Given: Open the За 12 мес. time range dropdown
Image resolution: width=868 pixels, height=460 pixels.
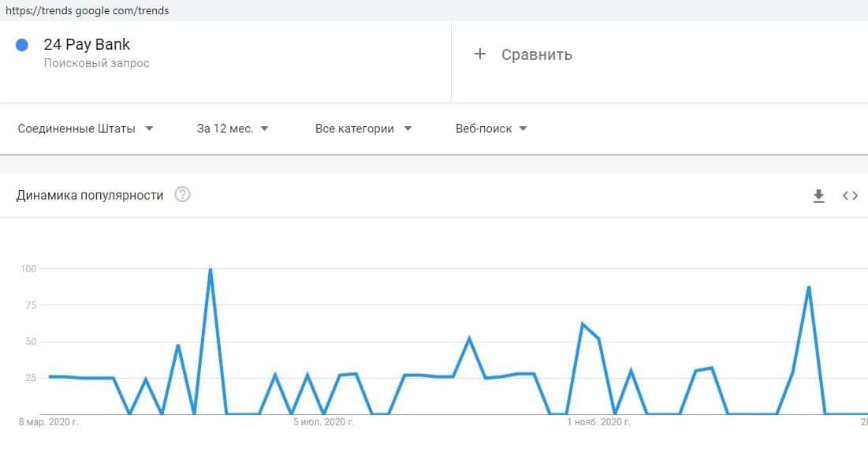Looking at the screenshot, I should coord(233,129).
